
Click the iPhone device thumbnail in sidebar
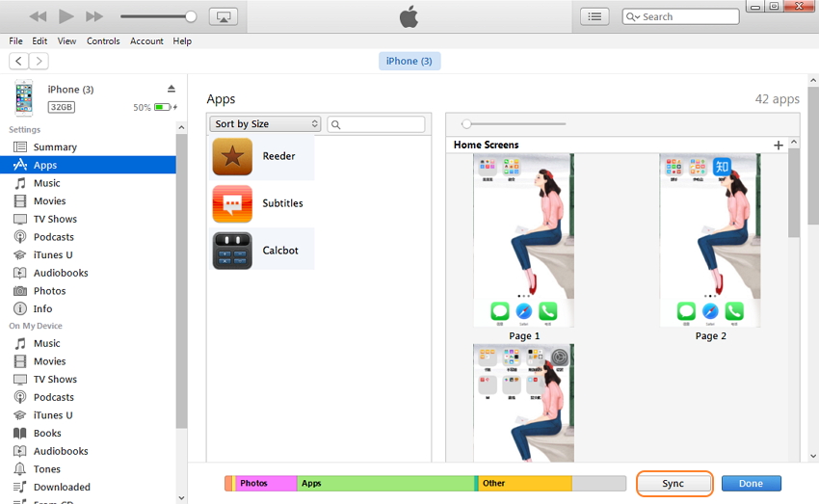pyautogui.click(x=24, y=98)
